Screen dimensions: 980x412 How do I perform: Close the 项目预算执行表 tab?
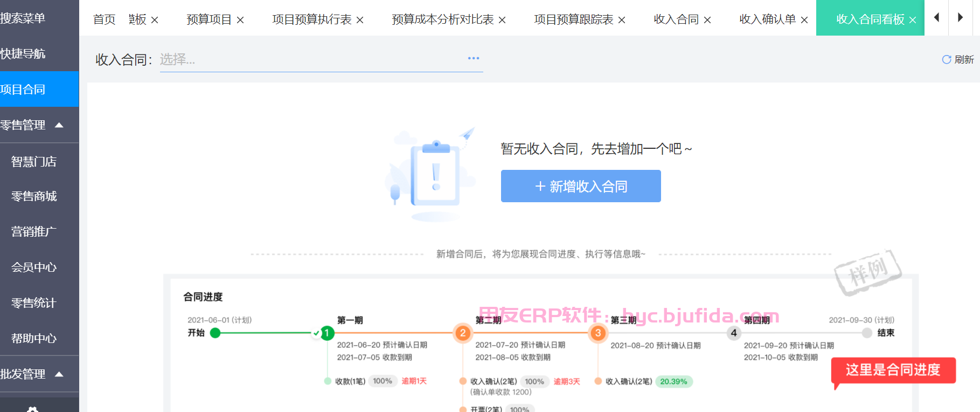[x=360, y=20]
